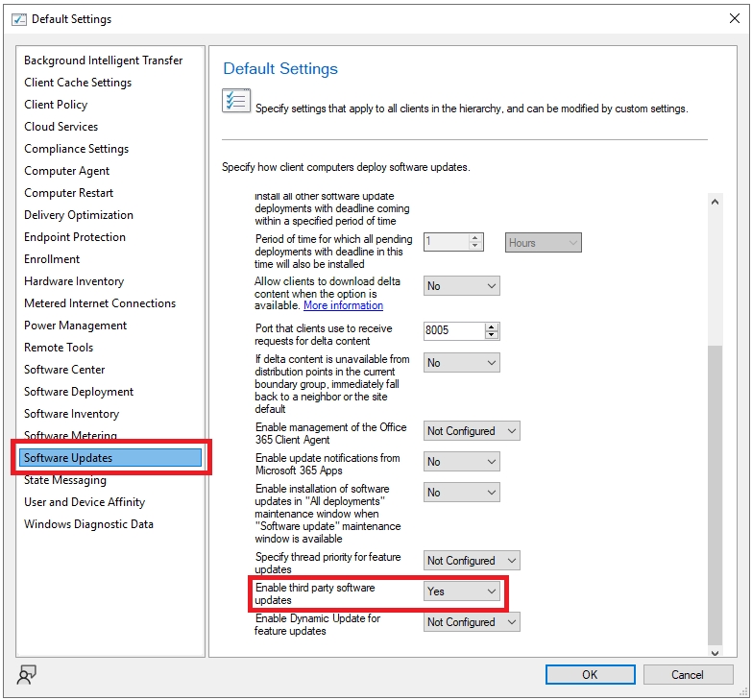Go to Windows Diagnostic Data settings
Image resolution: width=752 pixels, height=700 pixels.
click(88, 524)
